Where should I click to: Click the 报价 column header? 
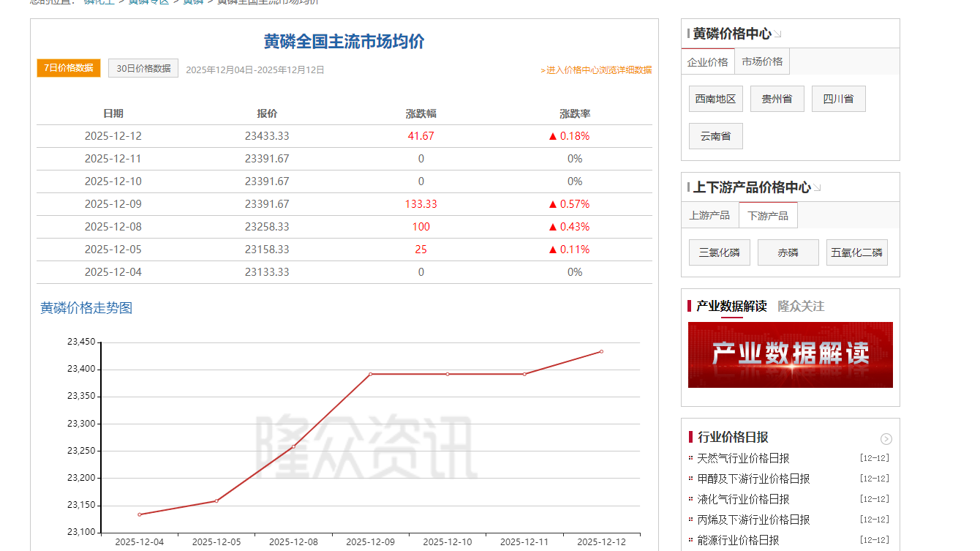[267, 113]
